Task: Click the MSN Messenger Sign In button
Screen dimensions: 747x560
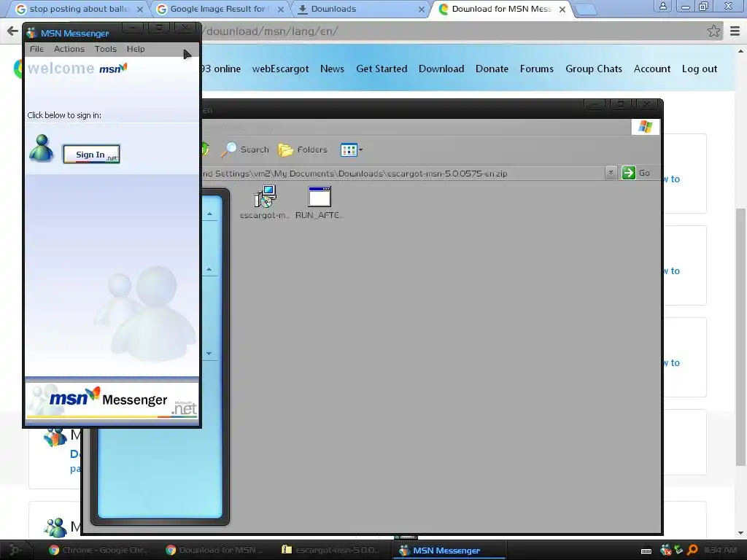Action: click(x=91, y=154)
